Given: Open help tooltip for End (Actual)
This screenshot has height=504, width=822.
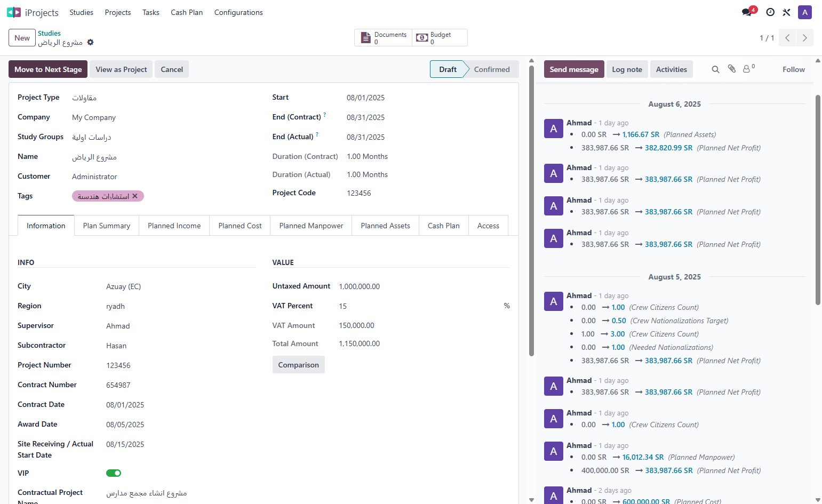Looking at the screenshot, I should 317,134.
